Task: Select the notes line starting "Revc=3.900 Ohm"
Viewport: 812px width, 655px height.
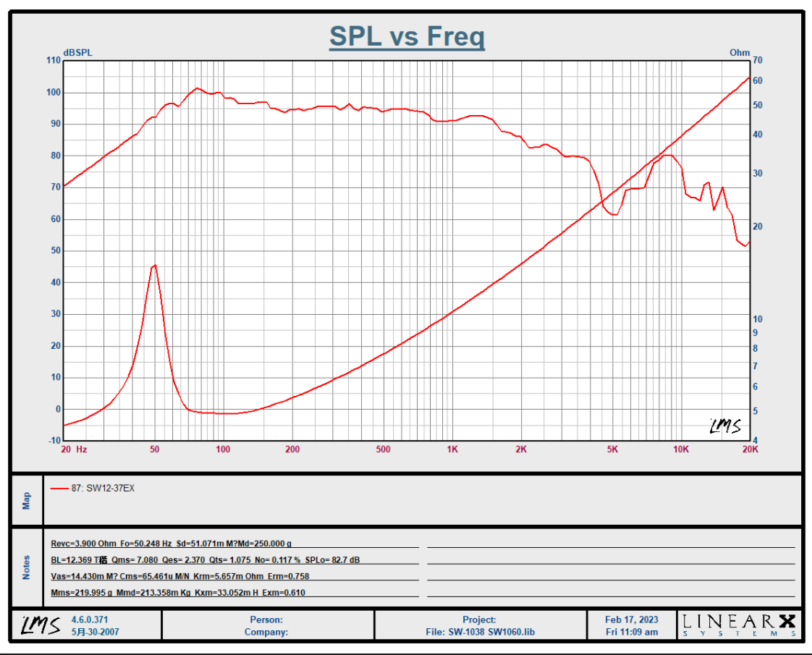Action: coord(171,543)
